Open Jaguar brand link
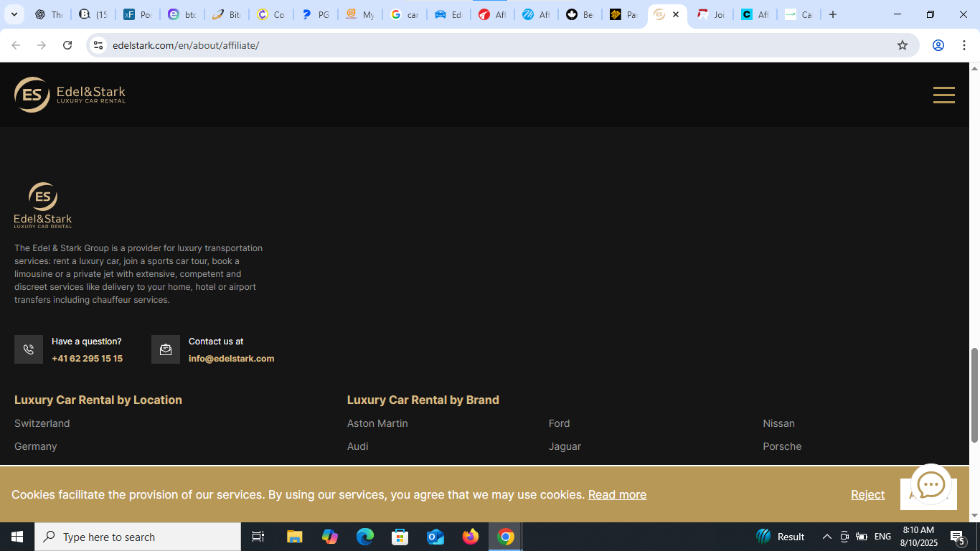Viewport: 980px width, 551px height. [565, 446]
